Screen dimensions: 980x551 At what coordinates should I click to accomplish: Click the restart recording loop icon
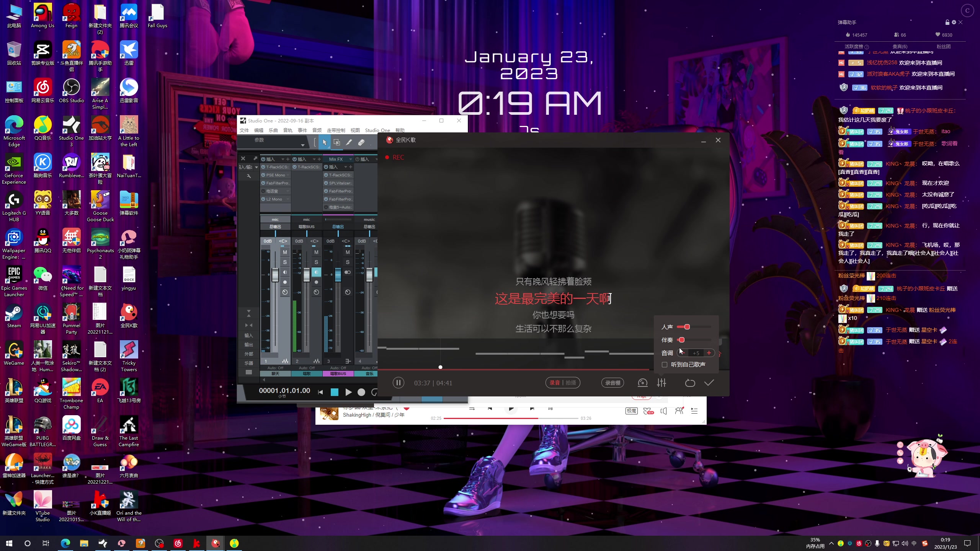click(x=690, y=383)
